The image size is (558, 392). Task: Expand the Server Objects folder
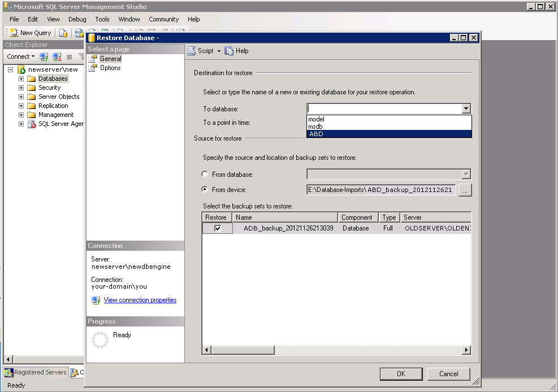21,97
